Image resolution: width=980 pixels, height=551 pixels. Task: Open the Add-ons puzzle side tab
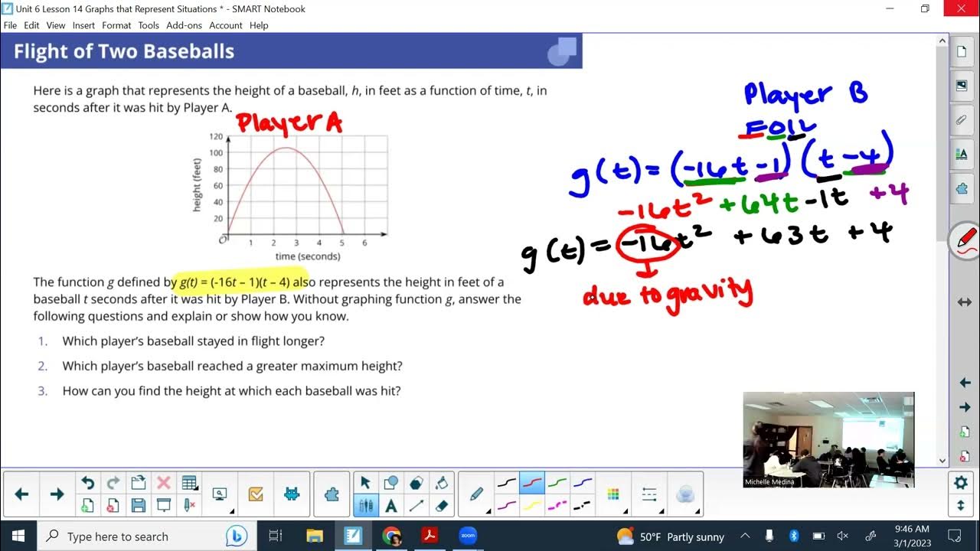962,188
